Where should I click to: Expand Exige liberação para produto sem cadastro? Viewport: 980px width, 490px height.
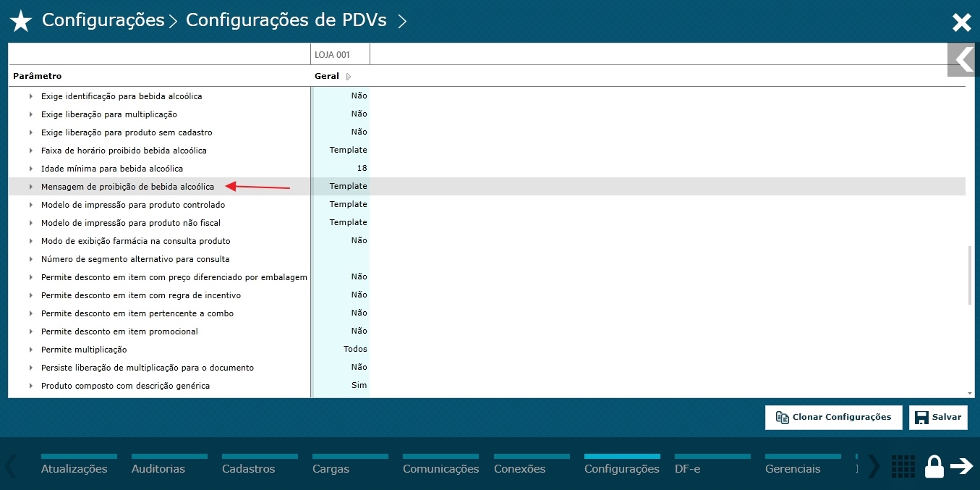pyautogui.click(x=31, y=132)
